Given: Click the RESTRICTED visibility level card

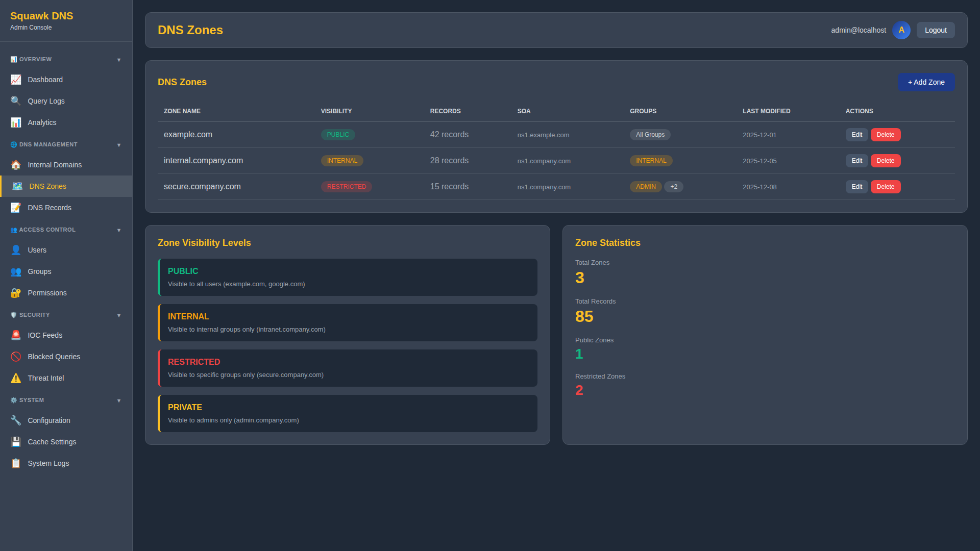Looking at the screenshot, I should click(348, 368).
